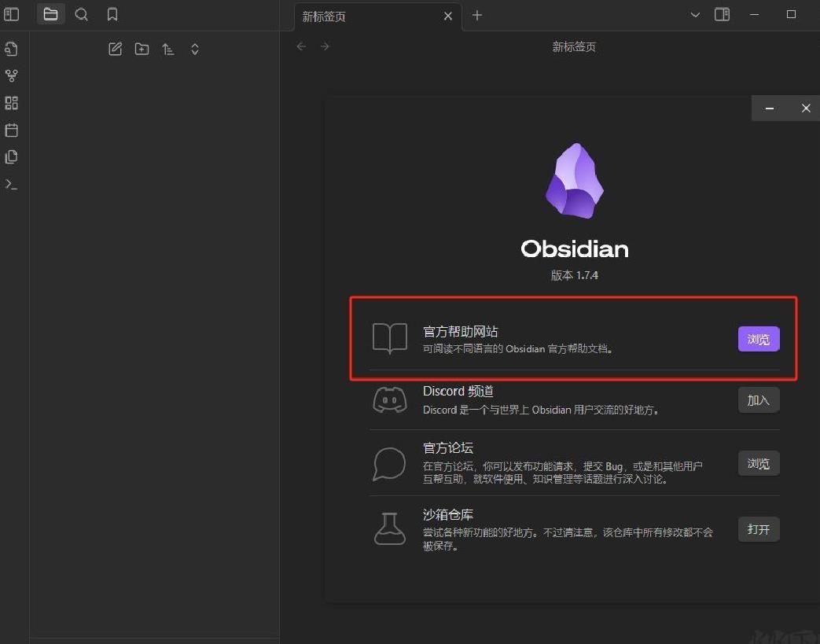Open the canvas grid icon in ribbon

coord(11,103)
